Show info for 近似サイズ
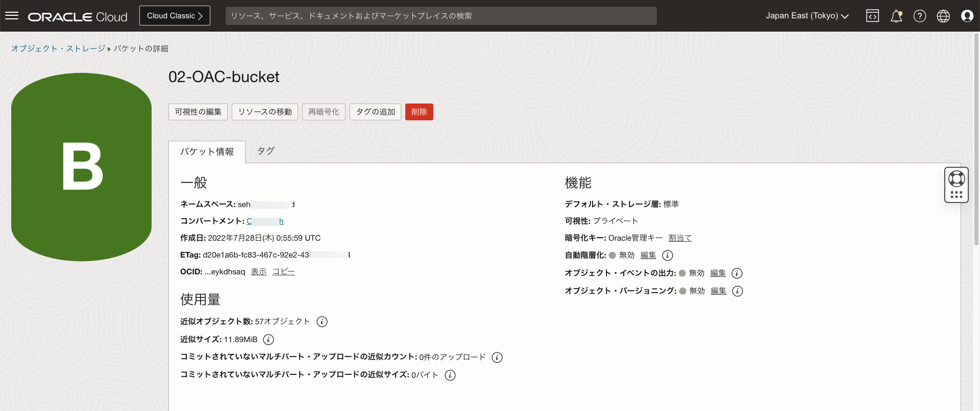Screen dimensions: 980x411 (x=268, y=340)
